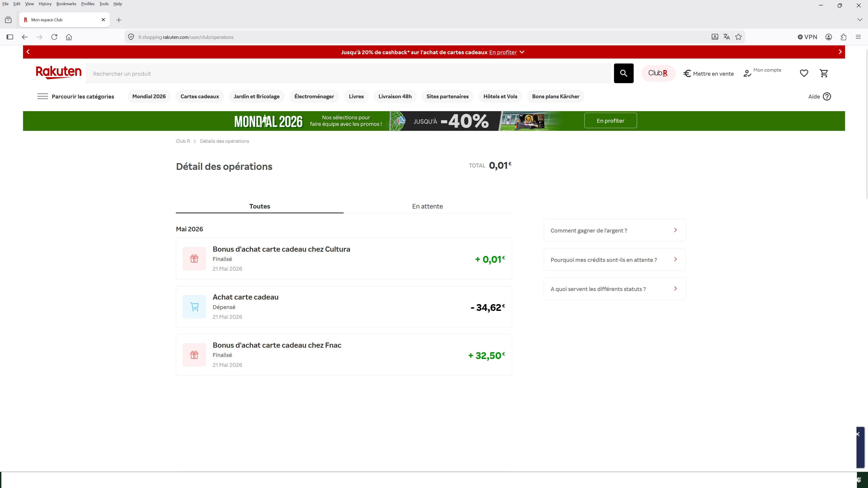Click the Fnac bonus operation title
Viewport: 868px width, 488px height.
[x=277, y=345]
